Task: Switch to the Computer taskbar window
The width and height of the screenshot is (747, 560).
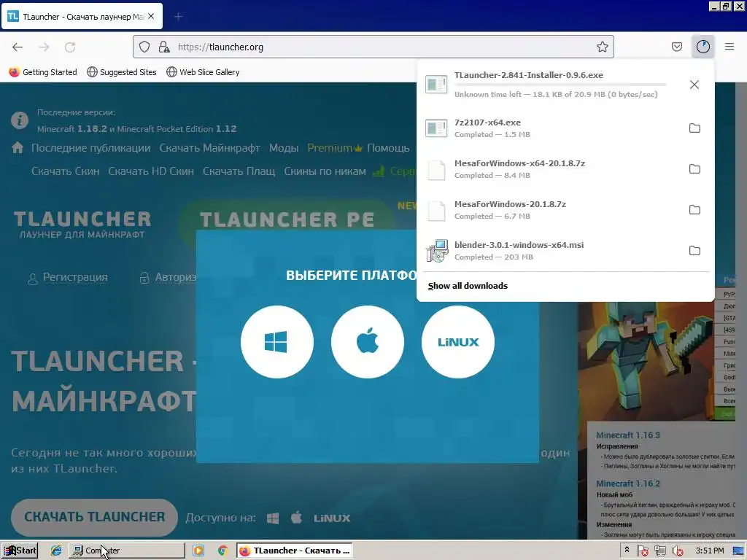Action: pos(127,551)
